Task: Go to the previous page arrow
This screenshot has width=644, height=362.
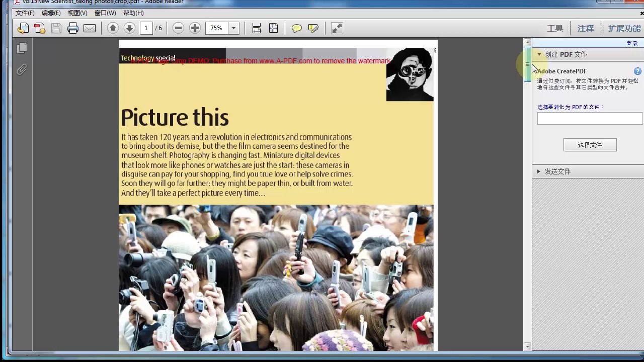Action: (113, 28)
